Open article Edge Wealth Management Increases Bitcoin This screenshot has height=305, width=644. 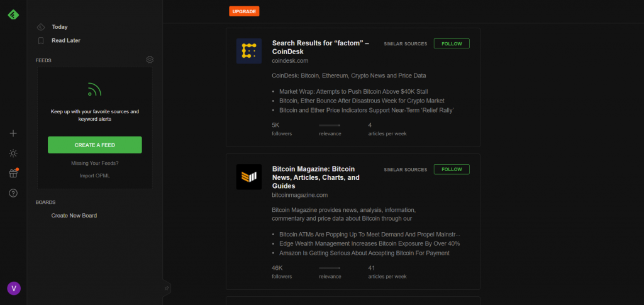click(370, 243)
